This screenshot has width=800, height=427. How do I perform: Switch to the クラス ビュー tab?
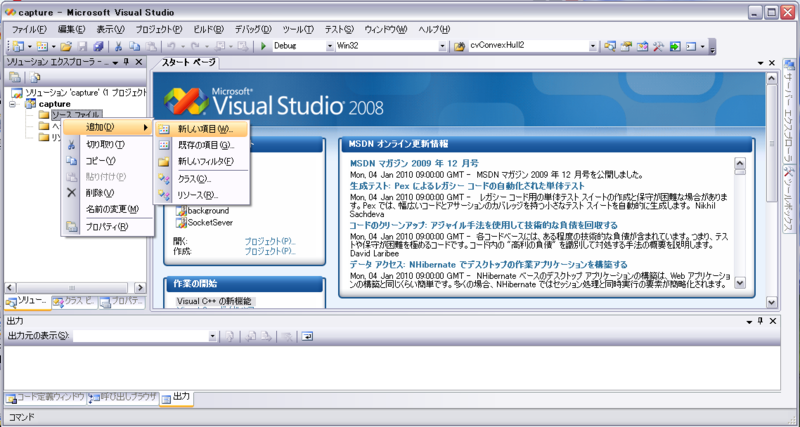point(74,302)
